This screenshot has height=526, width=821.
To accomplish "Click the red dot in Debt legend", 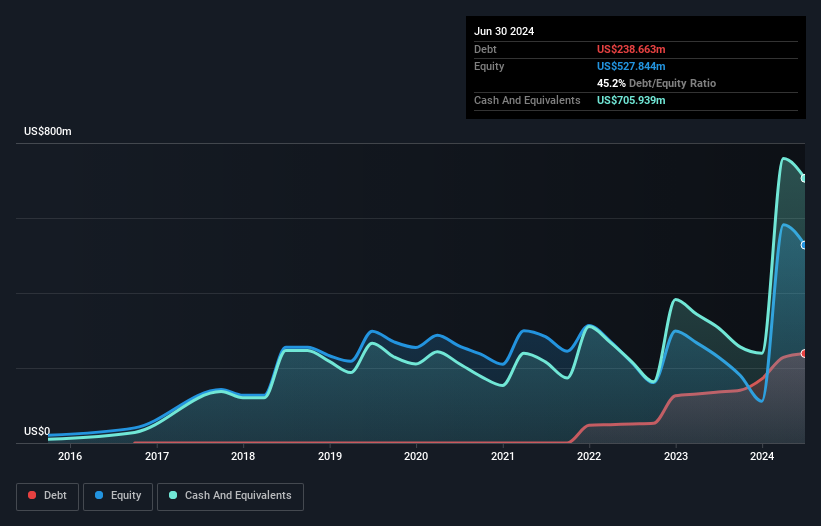I will [32, 495].
